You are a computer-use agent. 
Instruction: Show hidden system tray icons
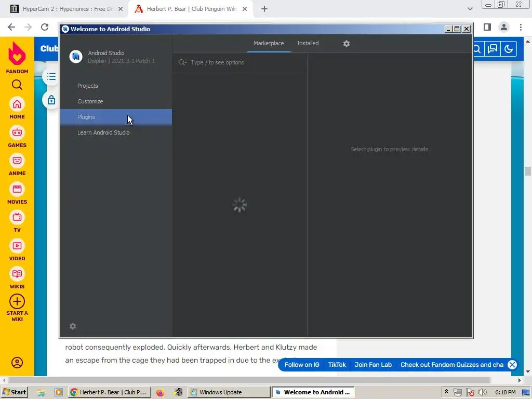click(x=446, y=392)
